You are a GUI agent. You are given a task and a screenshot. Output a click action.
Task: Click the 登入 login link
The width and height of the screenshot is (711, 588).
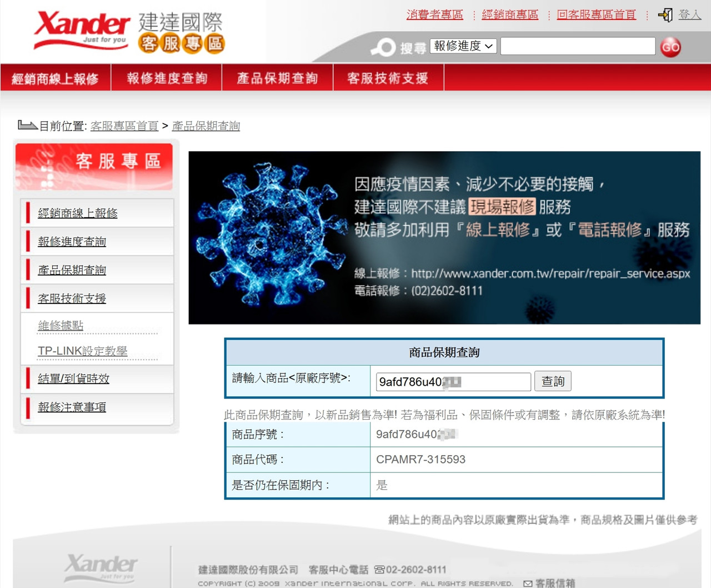690,14
